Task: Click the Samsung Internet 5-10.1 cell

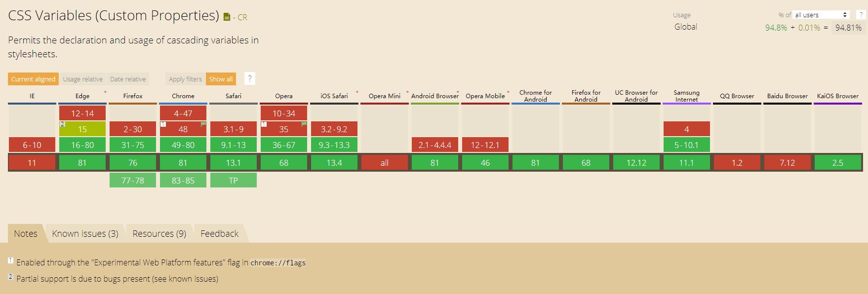Action: [687, 145]
